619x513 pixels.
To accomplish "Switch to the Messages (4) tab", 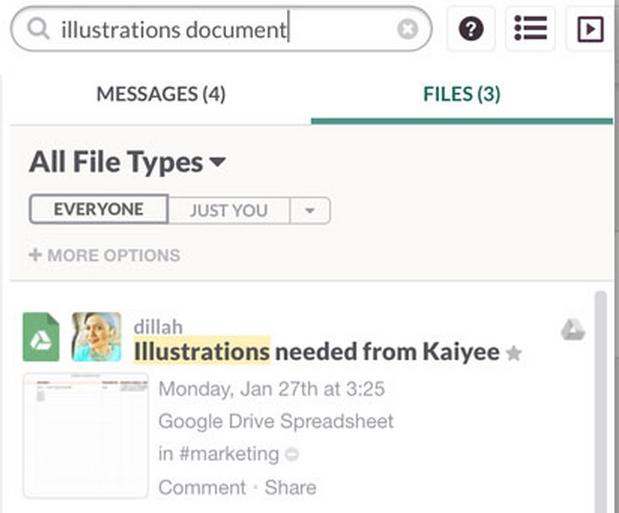I will point(161,94).
